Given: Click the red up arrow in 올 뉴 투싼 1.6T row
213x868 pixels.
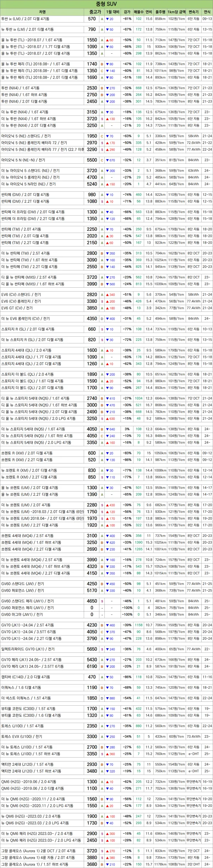Looking at the screenshot, I should [x=107, y=40].
